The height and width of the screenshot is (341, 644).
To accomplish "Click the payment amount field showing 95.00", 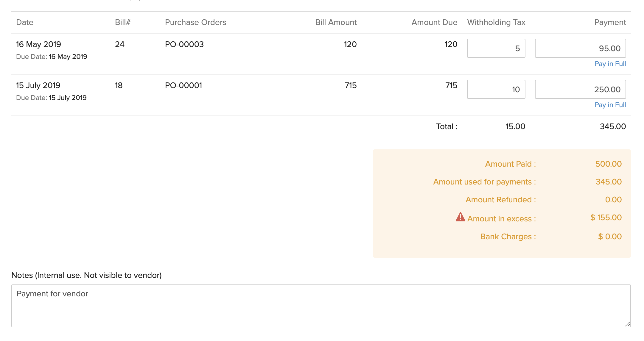I will tap(581, 48).
